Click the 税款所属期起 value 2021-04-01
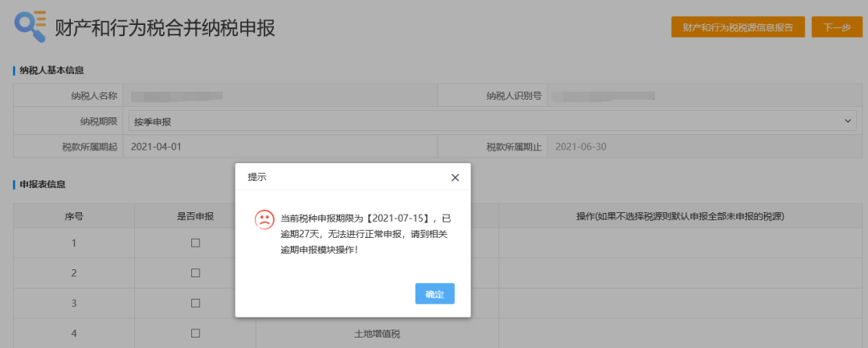868x348 pixels. (157, 147)
